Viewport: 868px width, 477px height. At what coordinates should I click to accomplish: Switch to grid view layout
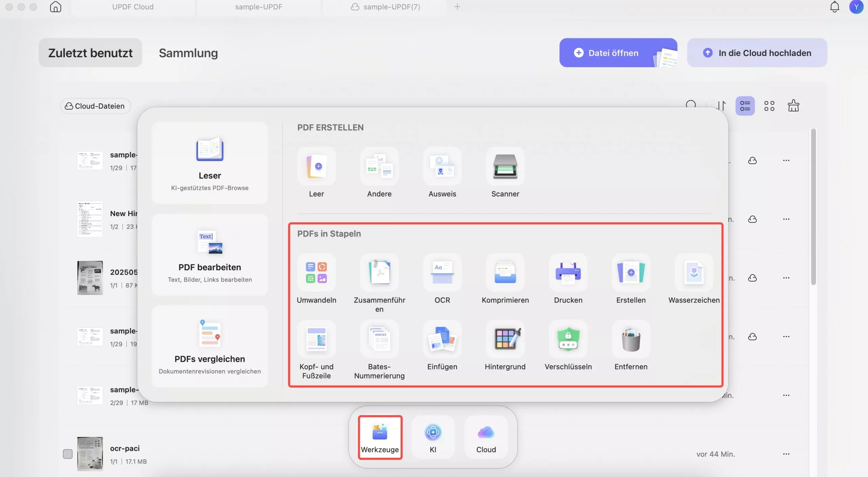(769, 106)
